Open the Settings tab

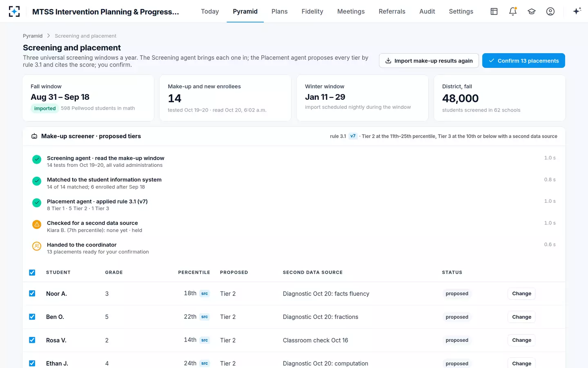click(x=461, y=11)
